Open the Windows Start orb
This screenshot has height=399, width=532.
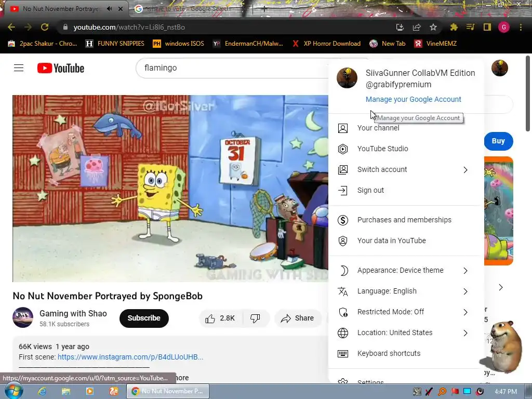pos(14,391)
